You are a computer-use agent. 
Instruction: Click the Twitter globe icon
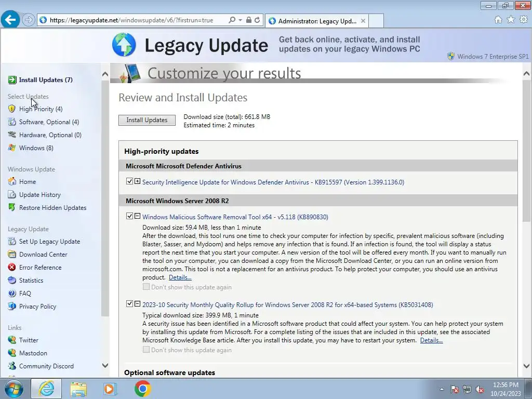(x=12, y=340)
